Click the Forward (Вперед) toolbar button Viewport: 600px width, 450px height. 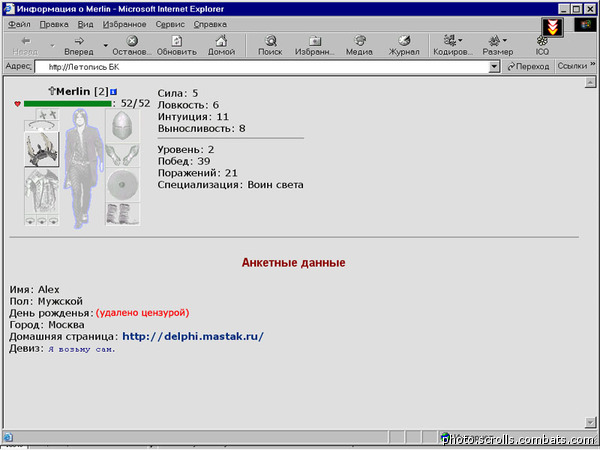79,46
